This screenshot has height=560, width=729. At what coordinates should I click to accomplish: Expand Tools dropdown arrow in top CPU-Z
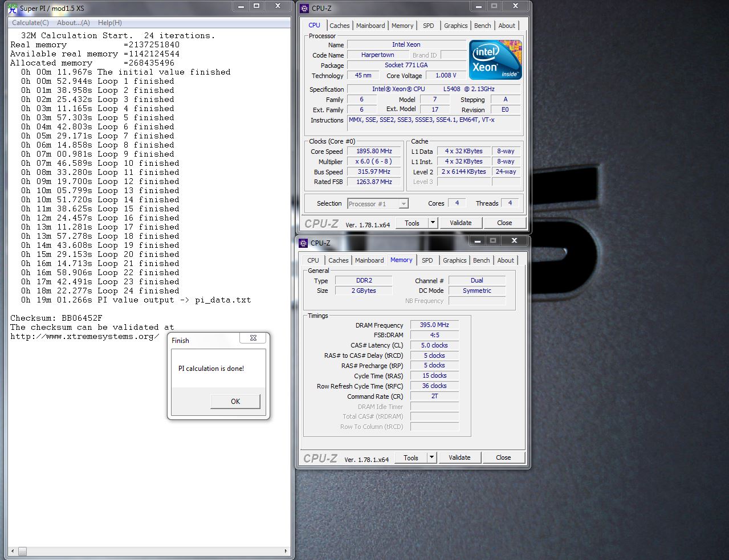(433, 223)
